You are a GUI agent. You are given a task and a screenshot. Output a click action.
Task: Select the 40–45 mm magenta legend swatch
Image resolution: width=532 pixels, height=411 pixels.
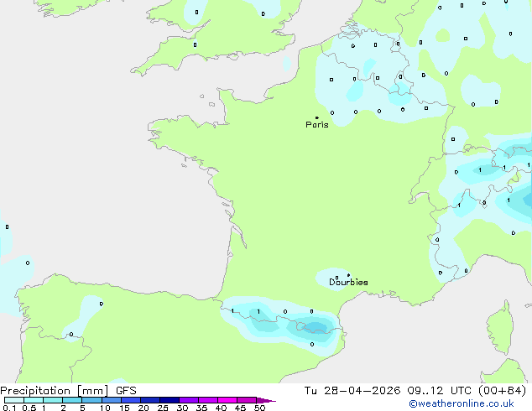[x=227, y=400]
